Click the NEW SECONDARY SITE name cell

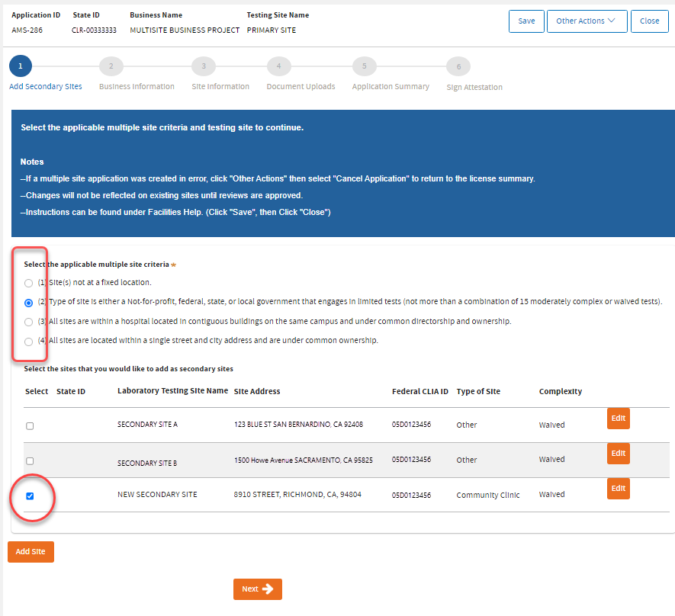coord(157,495)
